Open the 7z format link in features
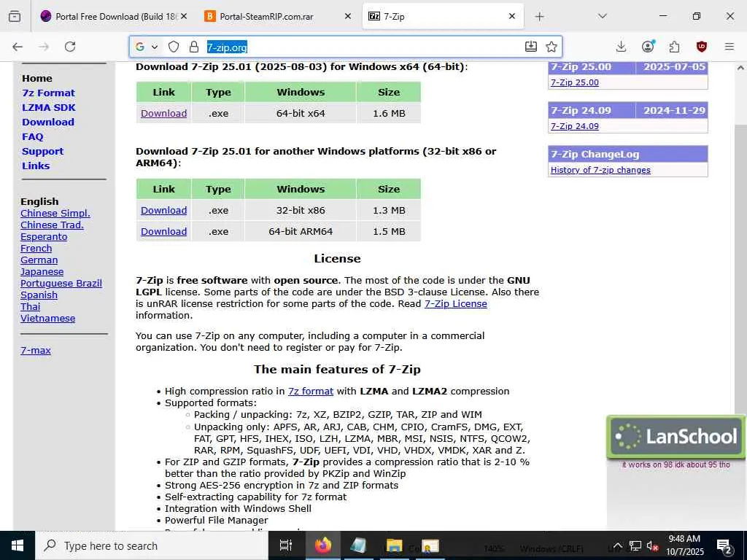The width and height of the screenshot is (747, 560). [311, 392]
